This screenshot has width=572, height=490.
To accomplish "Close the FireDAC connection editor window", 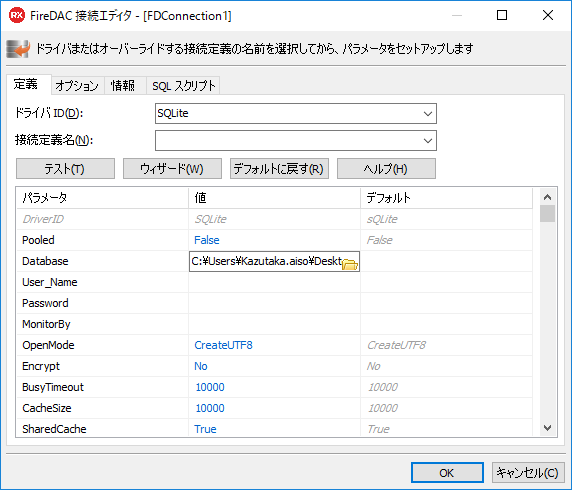I will pos(548,15).
